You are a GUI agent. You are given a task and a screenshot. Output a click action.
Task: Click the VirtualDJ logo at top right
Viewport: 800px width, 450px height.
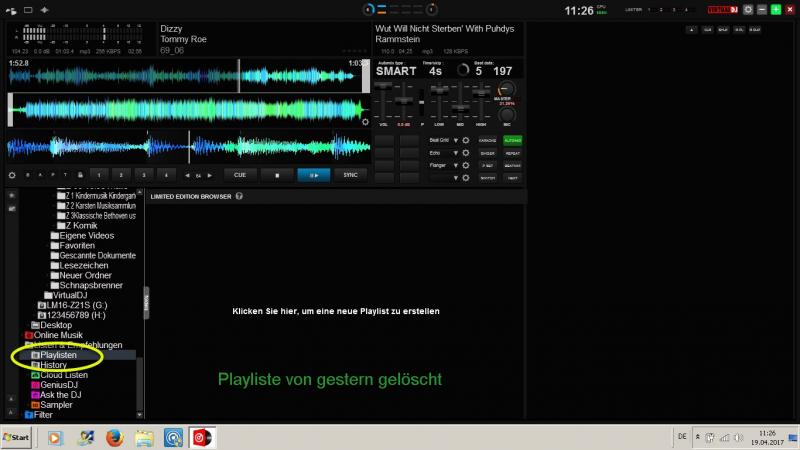pos(722,10)
